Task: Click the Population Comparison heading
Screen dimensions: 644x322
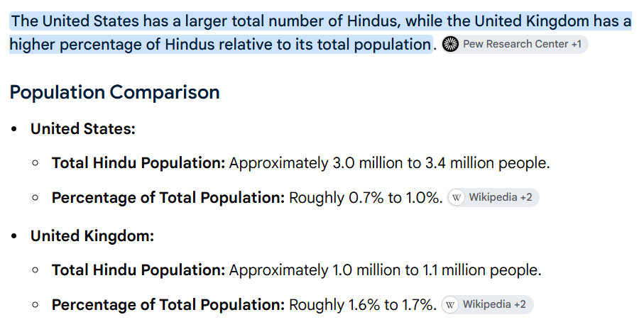Action: click(114, 92)
